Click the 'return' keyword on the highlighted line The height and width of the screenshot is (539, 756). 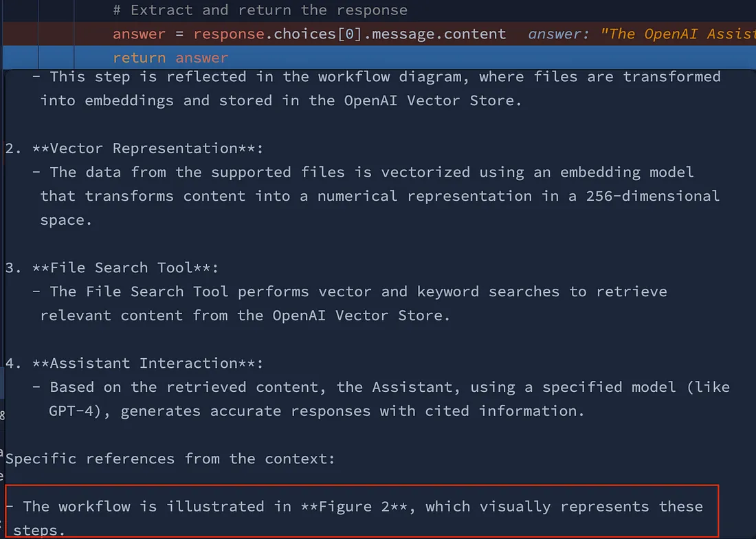(x=139, y=58)
